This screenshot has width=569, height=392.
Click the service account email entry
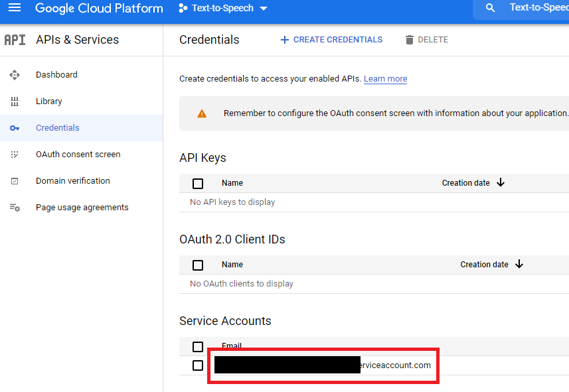[x=394, y=365]
